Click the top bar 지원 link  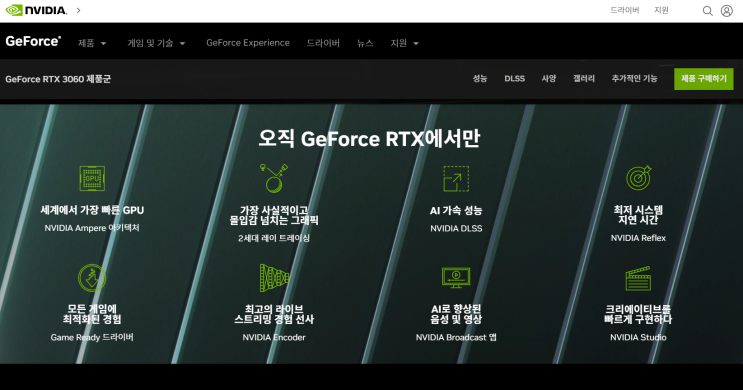pyautogui.click(x=661, y=10)
